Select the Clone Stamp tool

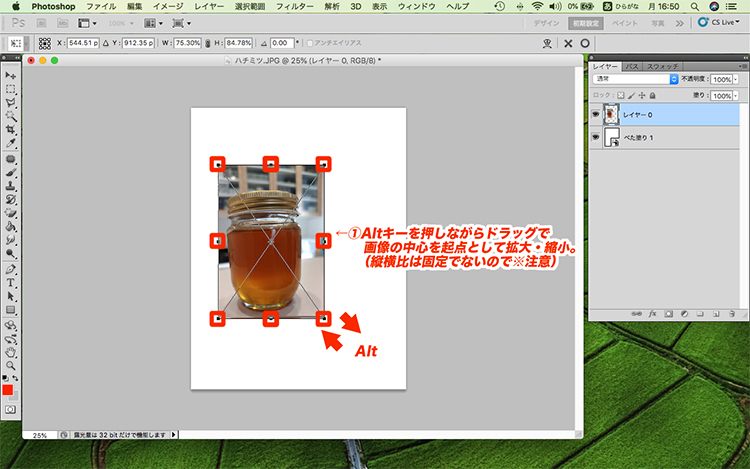11,186
